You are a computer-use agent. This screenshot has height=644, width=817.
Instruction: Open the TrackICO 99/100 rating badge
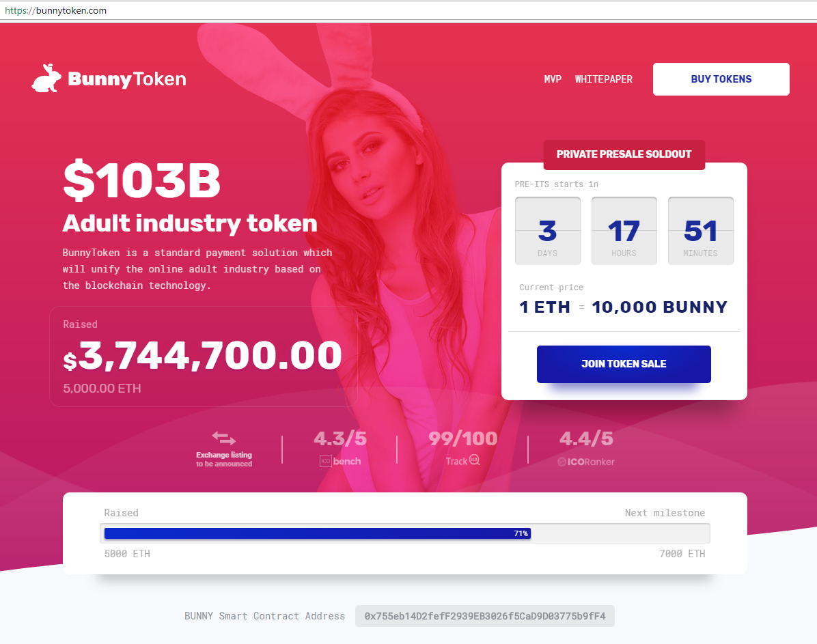[x=462, y=448]
